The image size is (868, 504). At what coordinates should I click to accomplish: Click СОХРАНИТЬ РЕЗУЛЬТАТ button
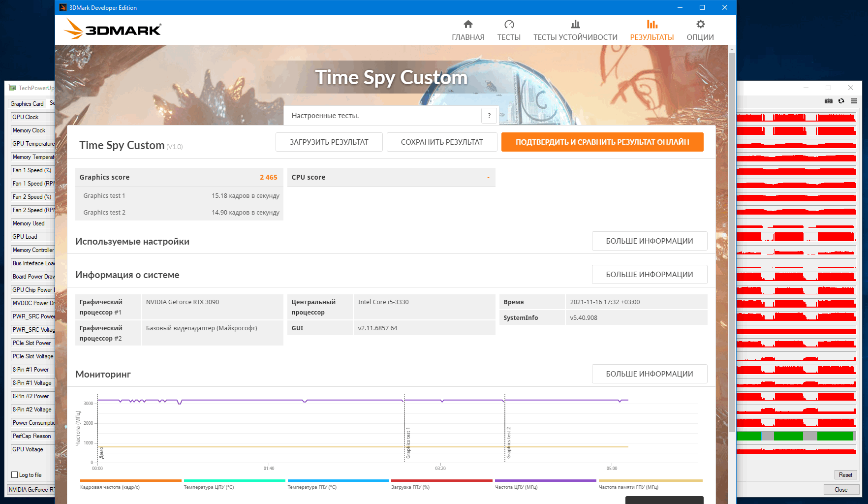442,142
